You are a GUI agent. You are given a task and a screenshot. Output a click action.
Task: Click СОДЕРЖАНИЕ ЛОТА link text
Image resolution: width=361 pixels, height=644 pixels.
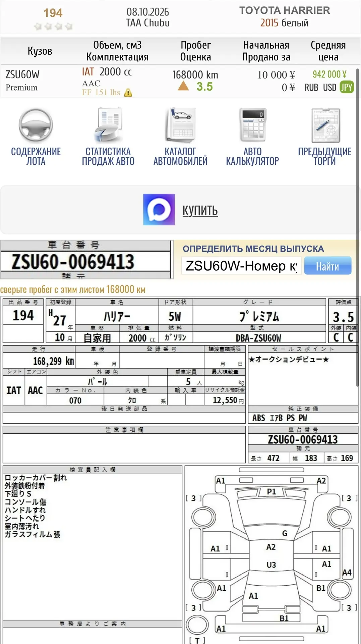[x=36, y=156]
